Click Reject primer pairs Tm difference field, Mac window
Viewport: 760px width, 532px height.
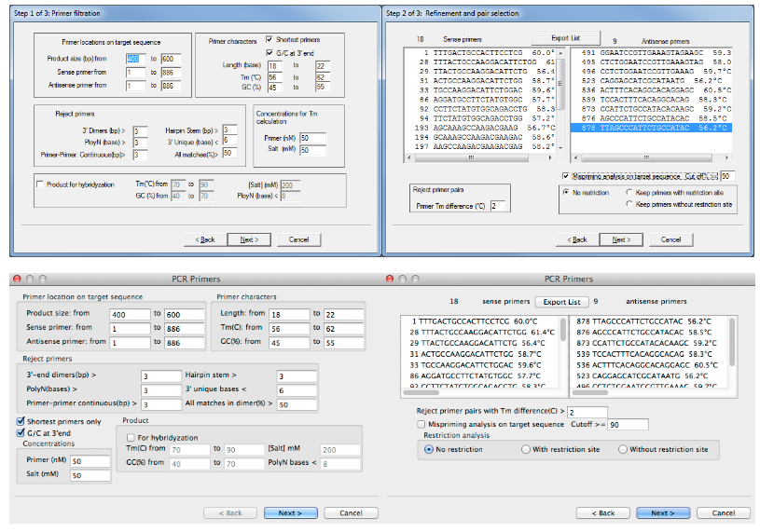(x=587, y=412)
